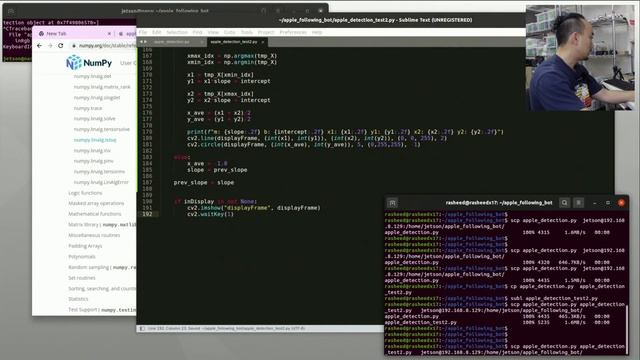Open the Mathematical functions entry
Image resolution: width=640 pixels, height=360 pixels.
coord(95,214)
